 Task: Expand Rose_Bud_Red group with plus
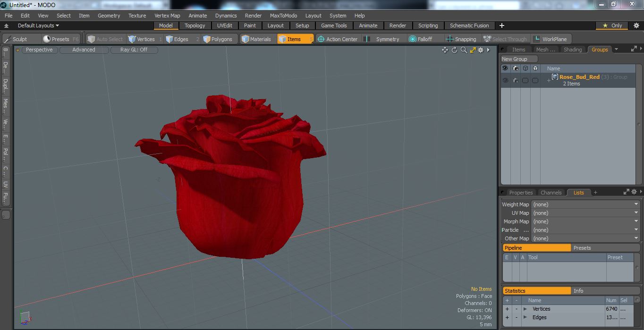click(x=549, y=80)
